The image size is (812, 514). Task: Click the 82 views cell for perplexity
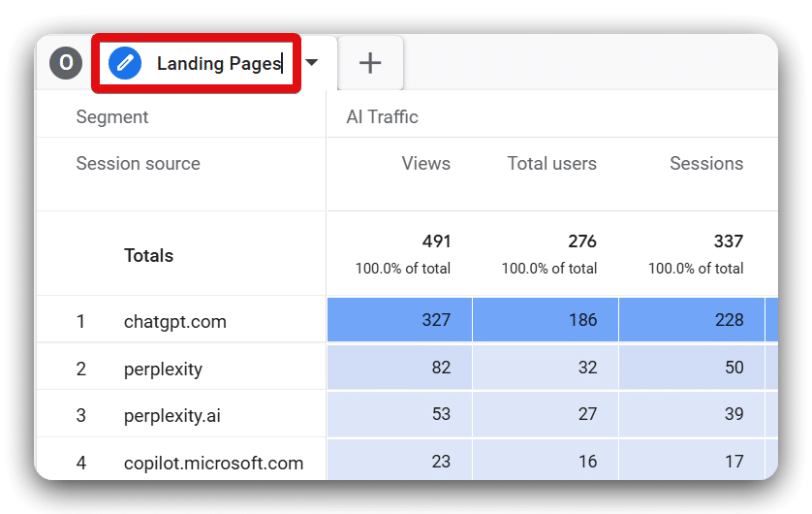pyautogui.click(x=399, y=368)
